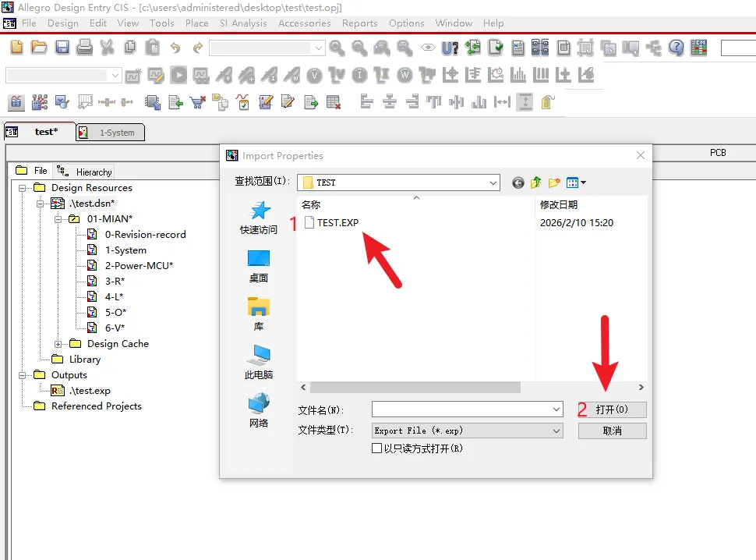This screenshot has width=756, height=560.
Task: Click the Copy toolbar icon
Action: click(130, 48)
